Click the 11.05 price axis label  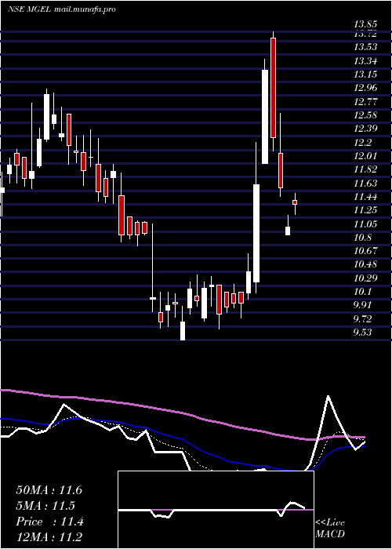365,224
